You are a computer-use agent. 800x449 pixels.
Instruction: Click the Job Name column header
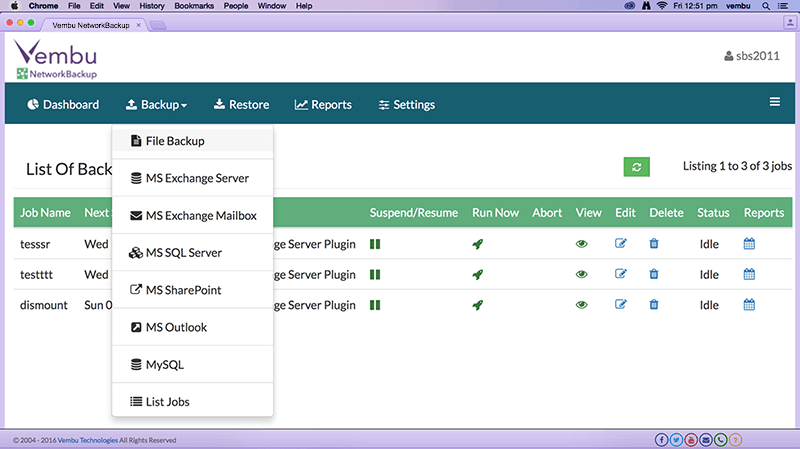45,213
